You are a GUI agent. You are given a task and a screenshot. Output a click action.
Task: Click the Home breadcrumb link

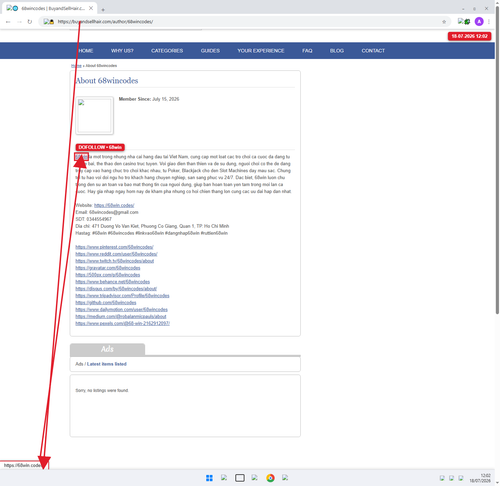[76, 66]
